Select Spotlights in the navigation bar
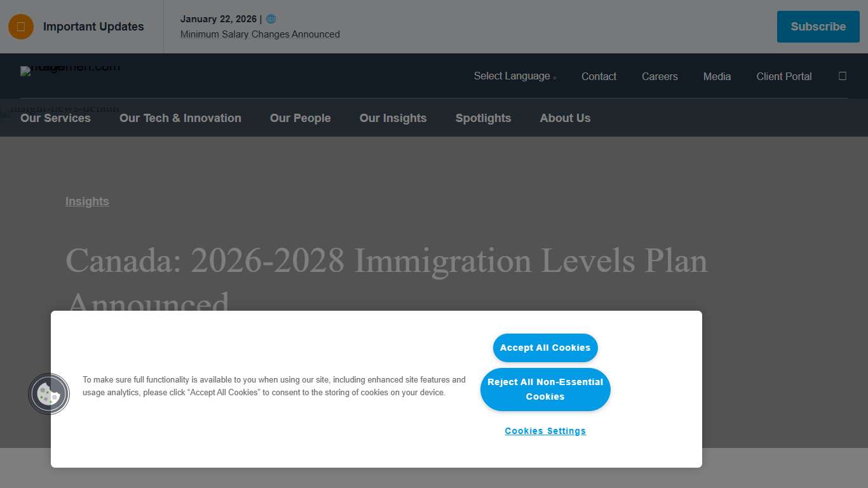The width and height of the screenshot is (868, 488). [x=483, y=118]
